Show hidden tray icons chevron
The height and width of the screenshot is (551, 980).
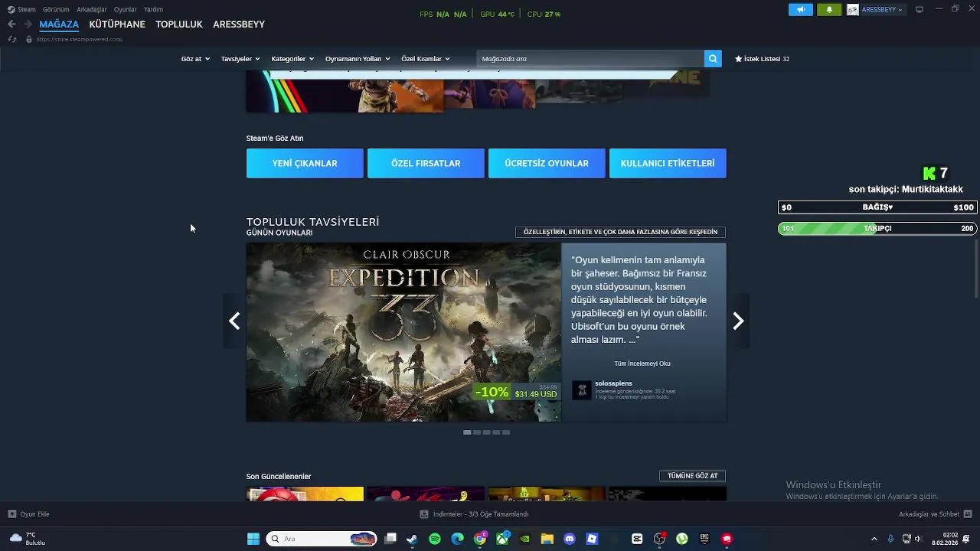(x=874, y=539)
